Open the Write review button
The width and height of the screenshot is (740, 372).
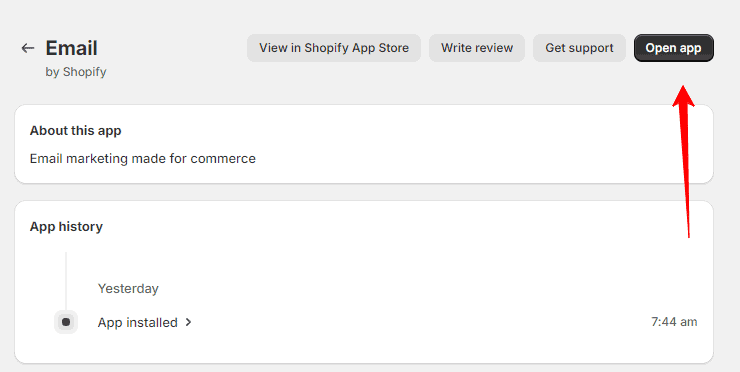pyautogui.click(x=477, y=48)
